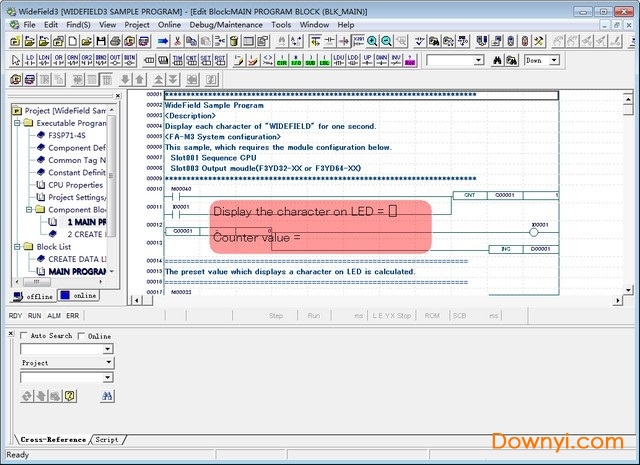Select the LD contact instruction icon
This screenshot has height=465, width=640.
(30, 60)
